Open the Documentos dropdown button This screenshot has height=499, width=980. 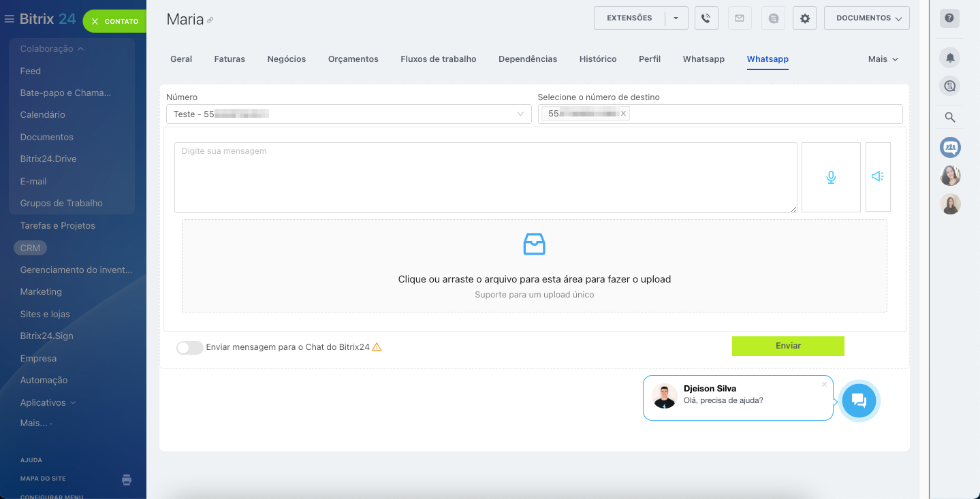(x=866, y=18)
